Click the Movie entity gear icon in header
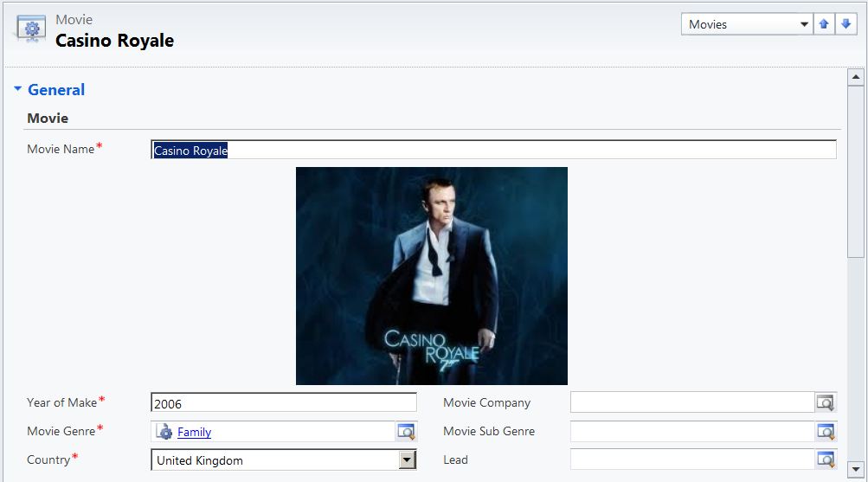The image size is (868, 482). tap(31, 29)
